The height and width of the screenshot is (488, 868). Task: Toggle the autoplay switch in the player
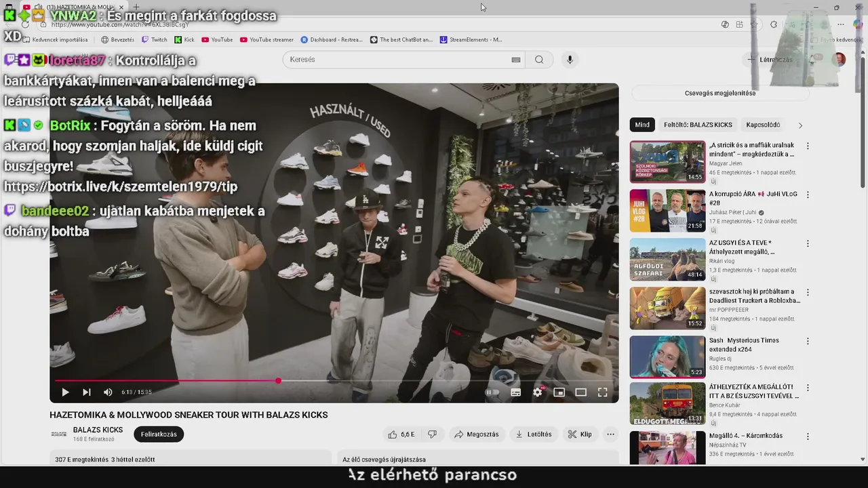click(x=492, y=392)
